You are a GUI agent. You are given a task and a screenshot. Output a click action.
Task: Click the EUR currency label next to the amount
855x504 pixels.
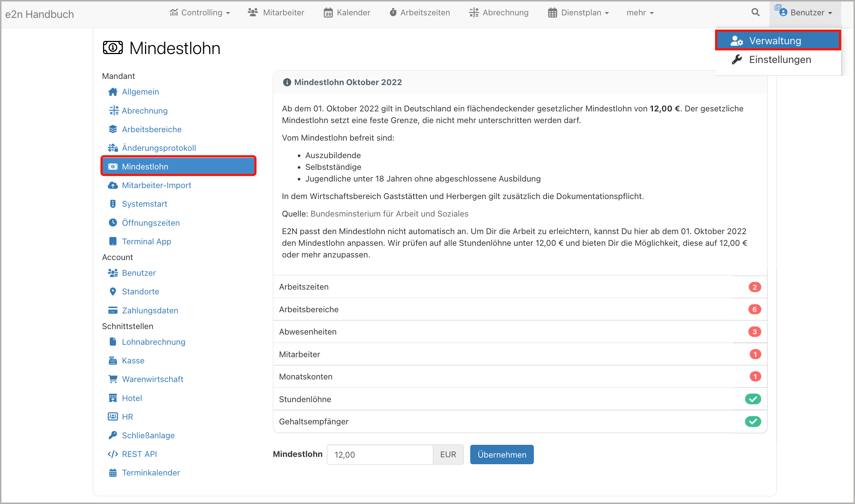[448, 454]
